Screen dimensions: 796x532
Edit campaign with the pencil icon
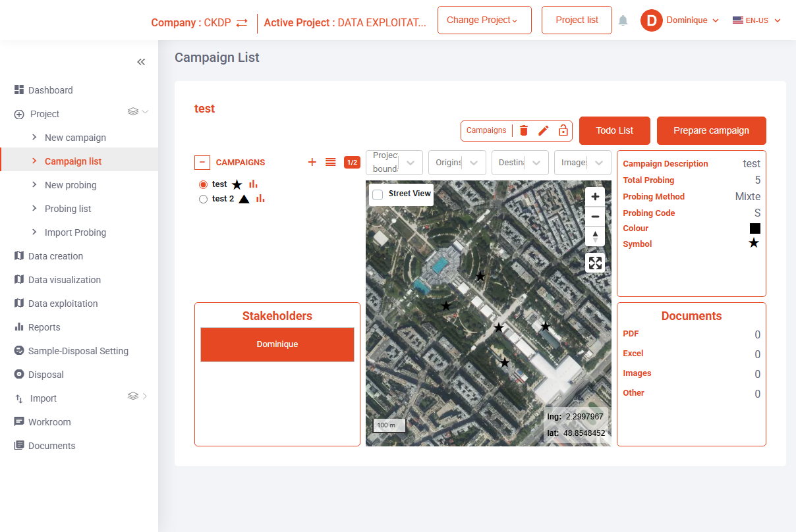[544, 130]
